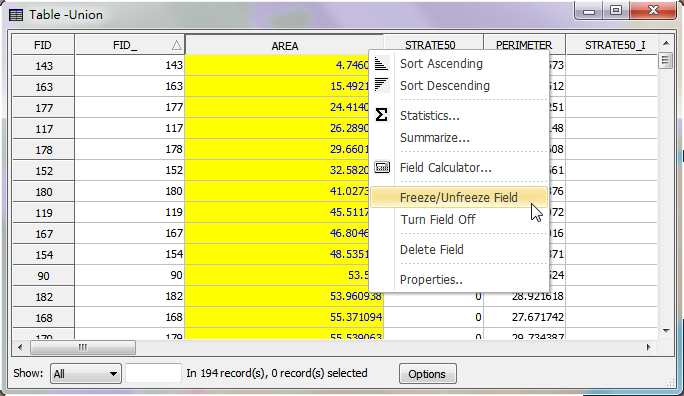This screenshot has width=684, height=396.
Task: Select row header FID 154
Action: pyautogui.click(x=43, y=254)
